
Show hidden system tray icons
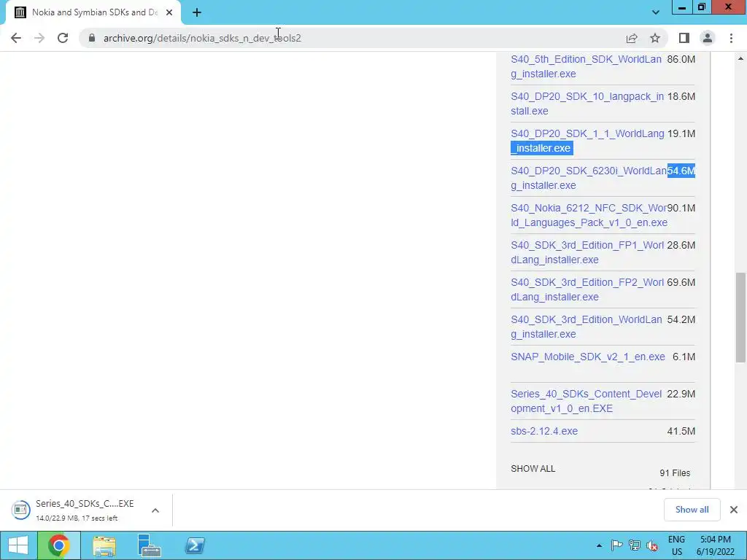pos(599,545)
